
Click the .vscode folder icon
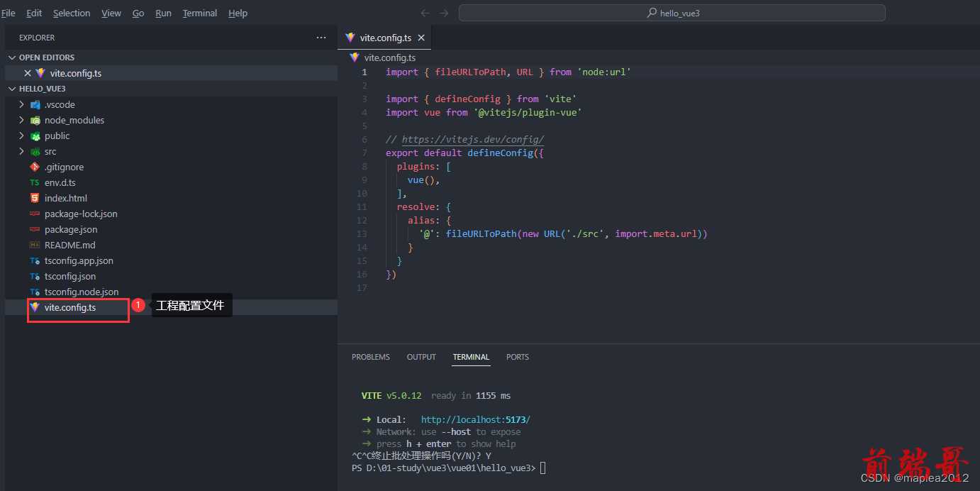[x=35, y=104]
